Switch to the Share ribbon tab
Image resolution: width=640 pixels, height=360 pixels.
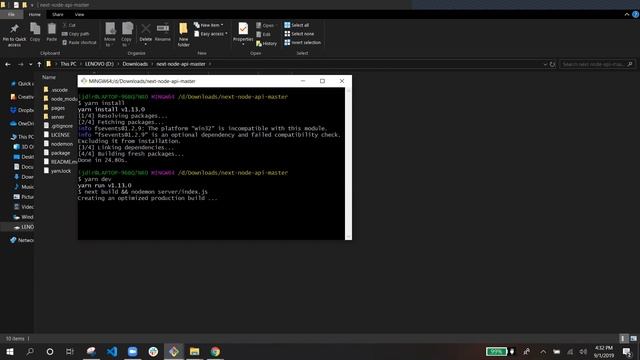(58, 14)
